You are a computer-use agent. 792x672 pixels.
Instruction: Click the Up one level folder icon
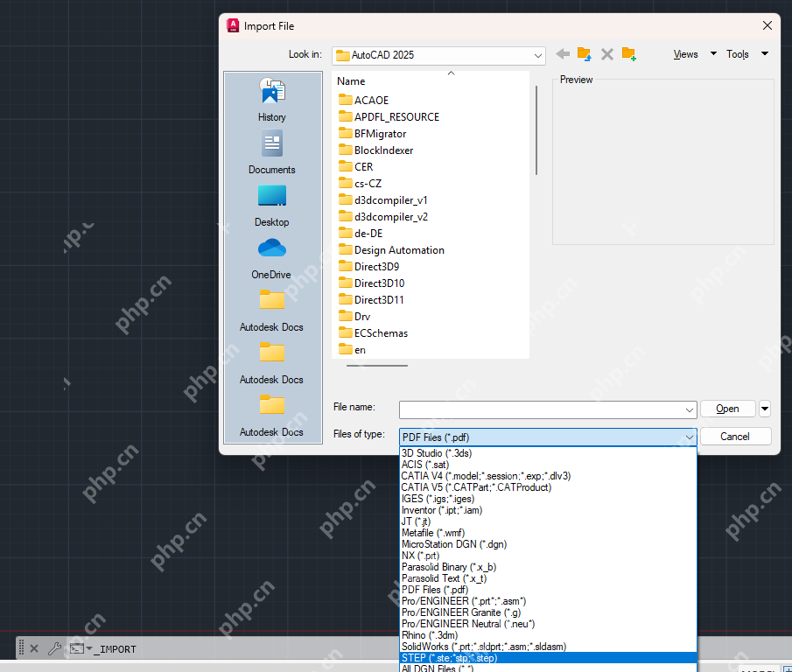(584, 54)
